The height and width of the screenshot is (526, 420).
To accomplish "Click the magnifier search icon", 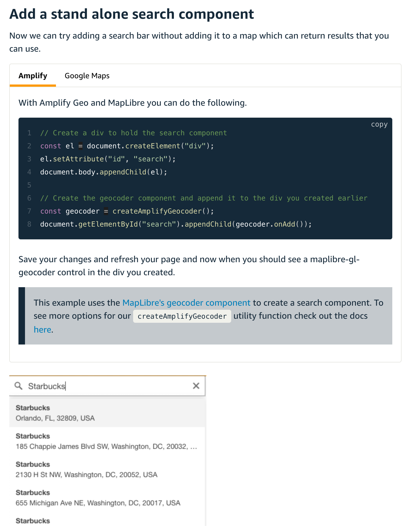I will [x=18, y=386].
